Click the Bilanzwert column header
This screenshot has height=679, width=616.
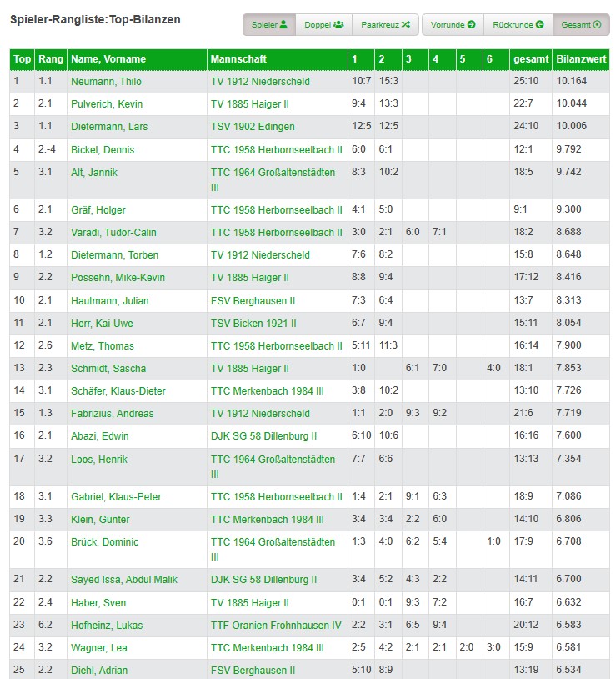pos(581,59)
